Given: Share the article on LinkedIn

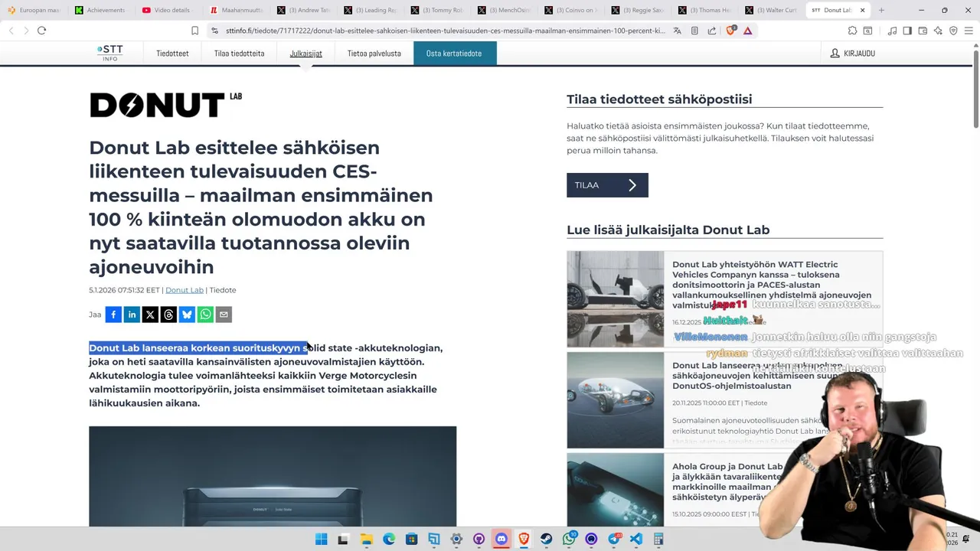Looking at the screenshot, I should coord(132,315).
